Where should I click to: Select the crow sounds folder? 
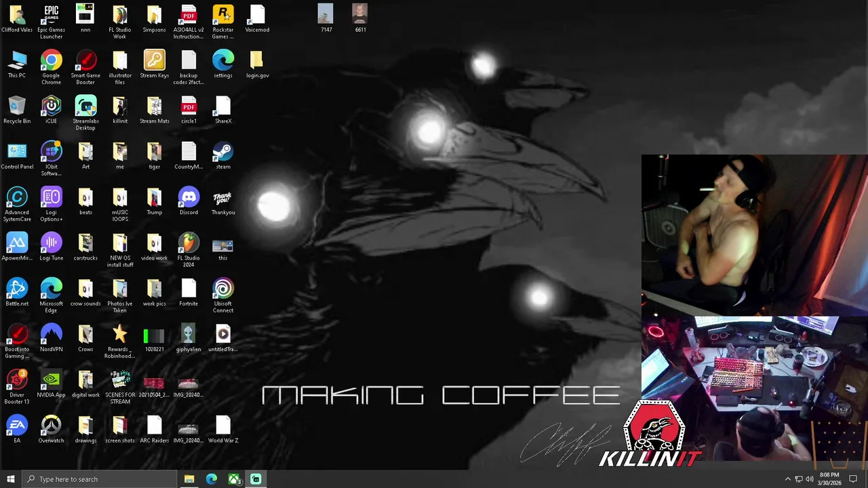click(x=85, y=293)
